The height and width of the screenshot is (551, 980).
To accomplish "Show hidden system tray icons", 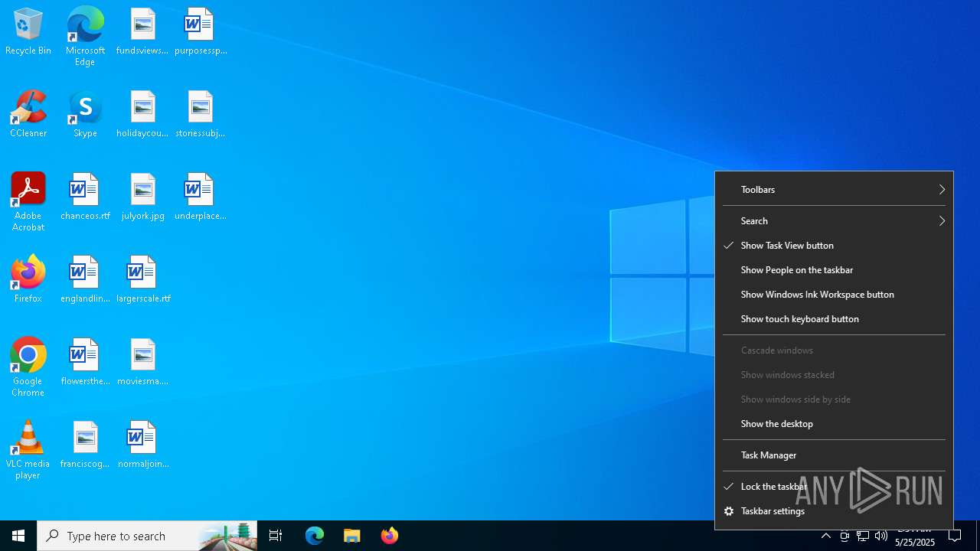I will coord(826,536).
